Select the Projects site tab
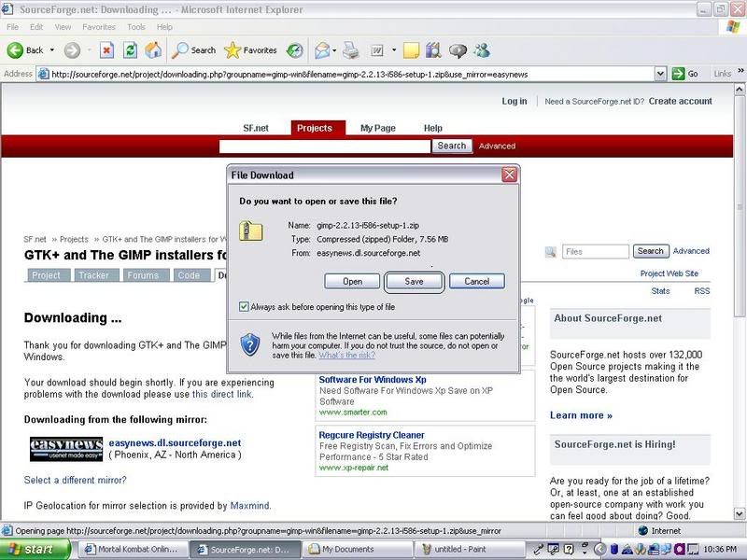This screenshot has height=560, width=747. 317,128
